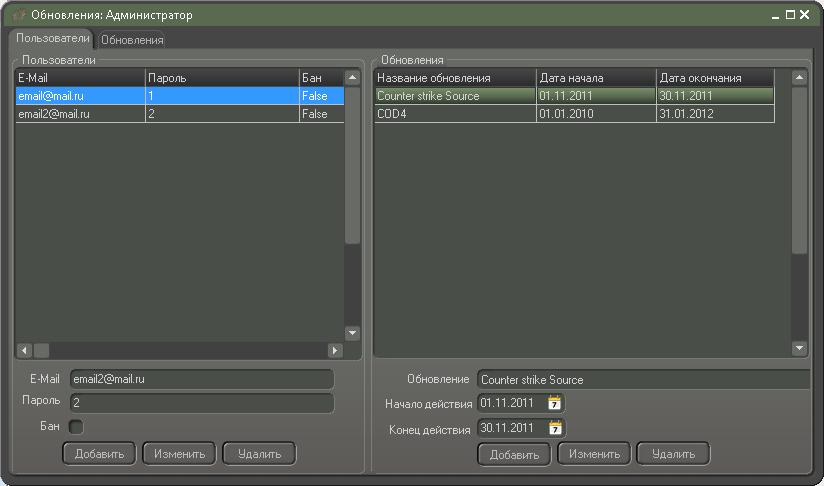
Task: Focus the Обновление name field
Action: pos(643,379)
